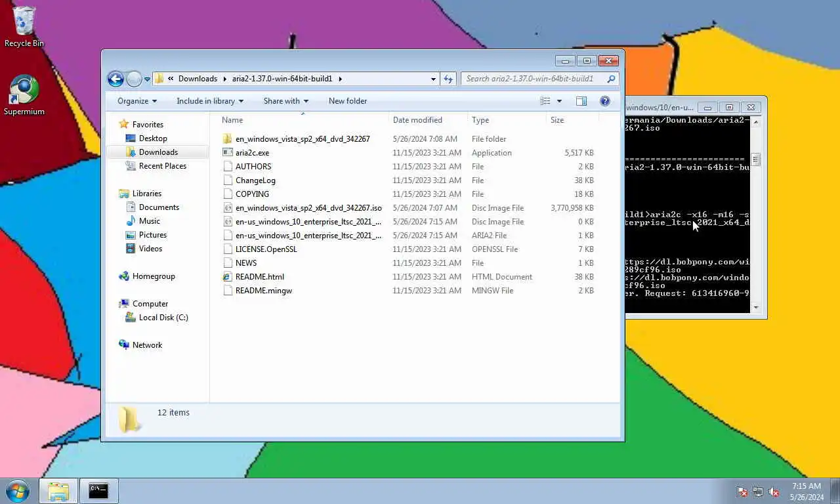
Task: Open the Share with dropdown
Action: pos(286,101)
